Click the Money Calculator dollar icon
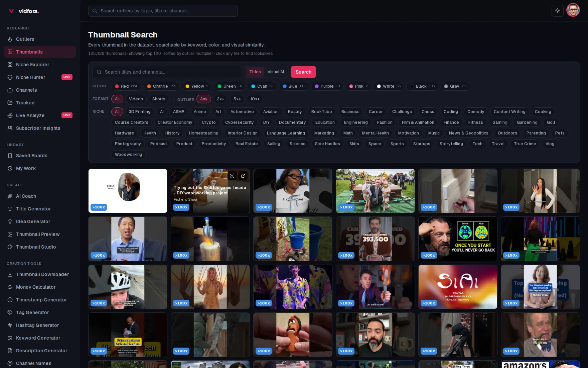588x368 pixels. point(10,287)
